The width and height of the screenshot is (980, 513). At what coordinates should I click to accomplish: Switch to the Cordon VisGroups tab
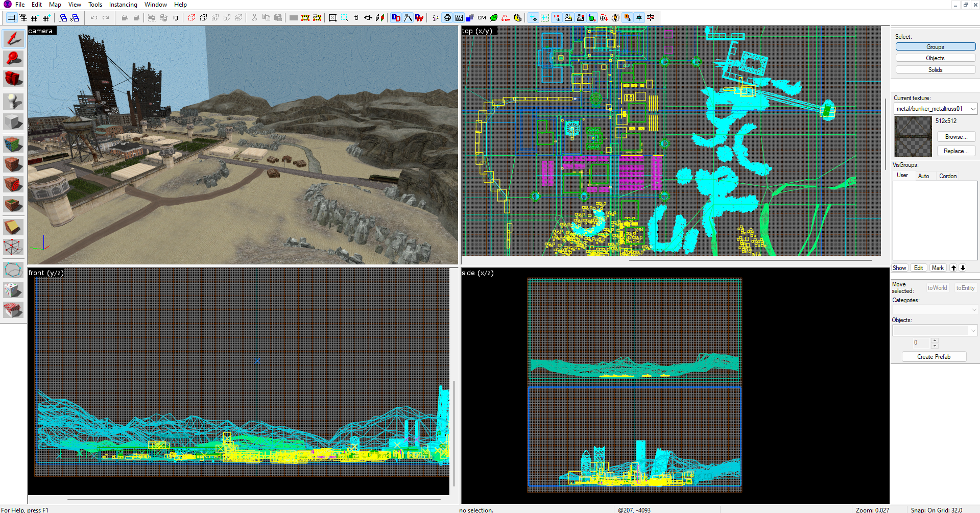tap(948, 176)
